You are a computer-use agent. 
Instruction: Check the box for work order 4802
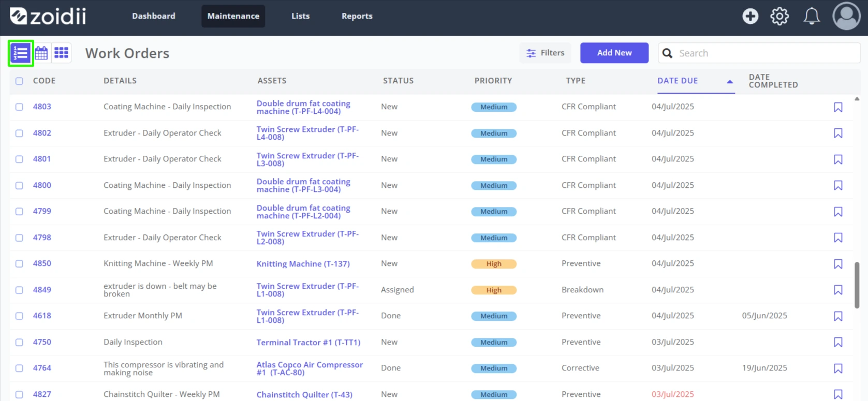coord(19,133)
